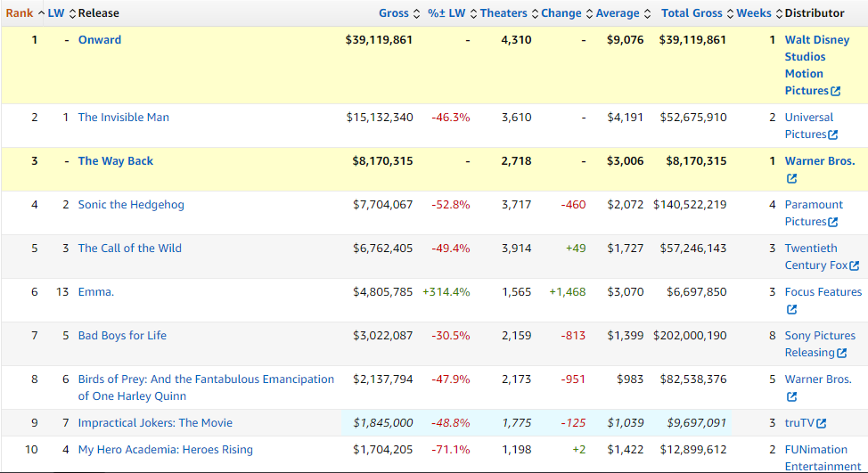This screenshot has height=473, width=868.
Task: Sort table by Rank column
Action: (20, 13)
